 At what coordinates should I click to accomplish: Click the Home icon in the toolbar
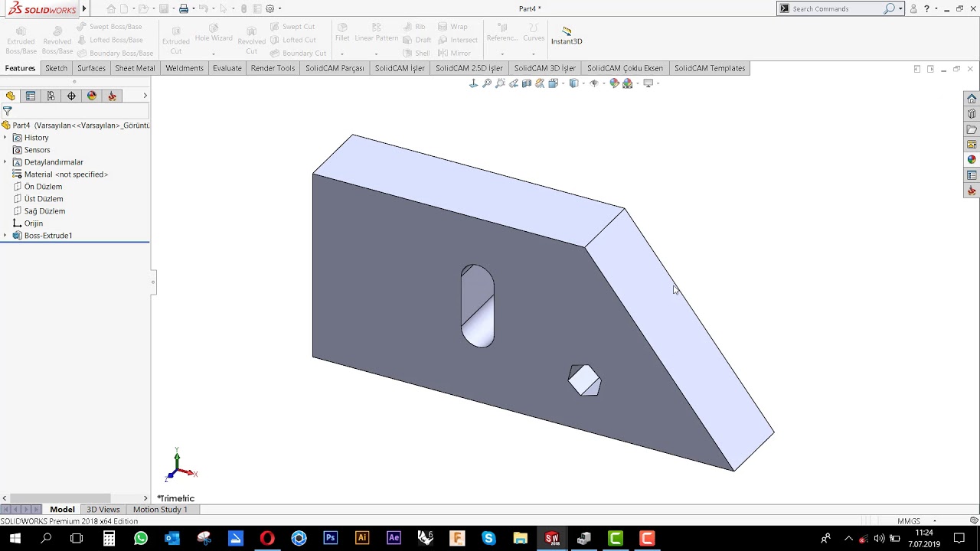pos(111,8)
